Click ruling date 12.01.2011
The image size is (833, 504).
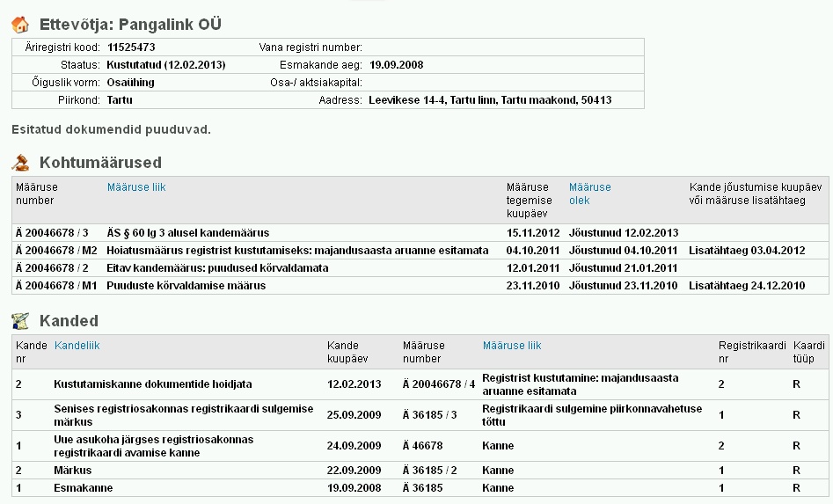tap(533, 267)
